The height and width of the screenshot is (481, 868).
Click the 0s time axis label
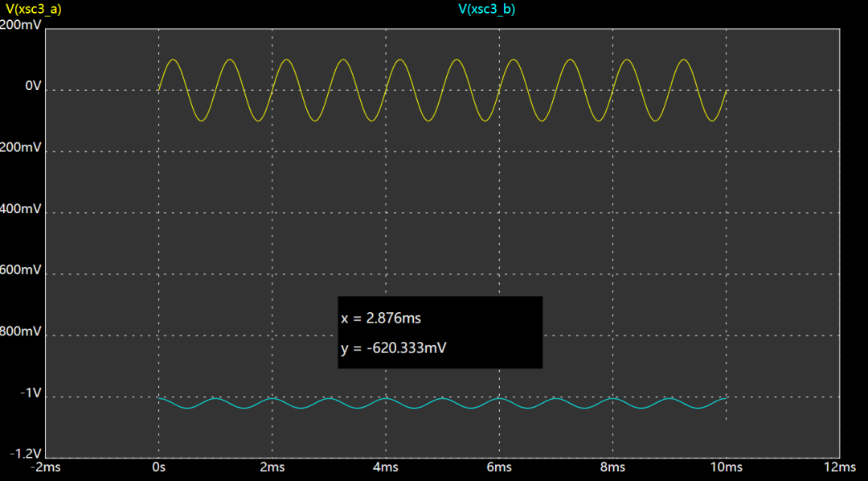(x=158, y=467)
